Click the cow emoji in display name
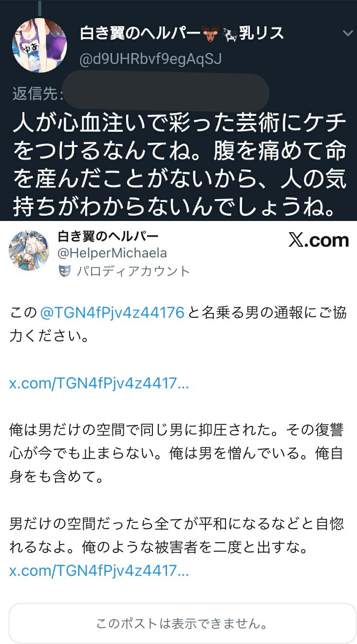The width and height of the screenshot is (357, 644). pyautogui.click(x=230, y=34)
